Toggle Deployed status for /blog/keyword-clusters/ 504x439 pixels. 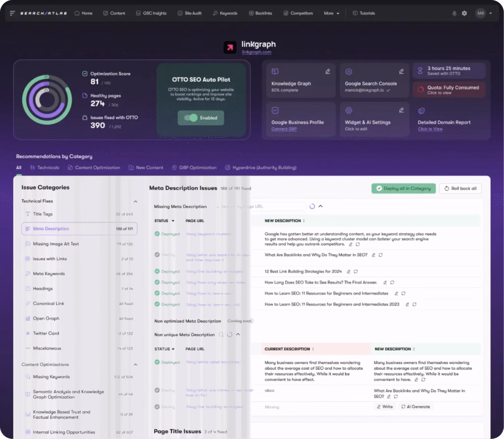[157, 234]
